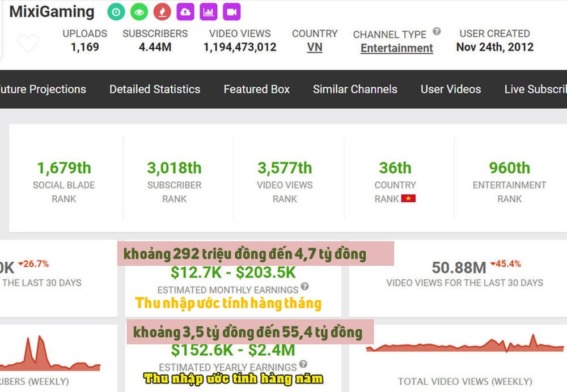Click the Estimated Yearly Earnings label
The image size is (567, 392).
pos(228,368)
